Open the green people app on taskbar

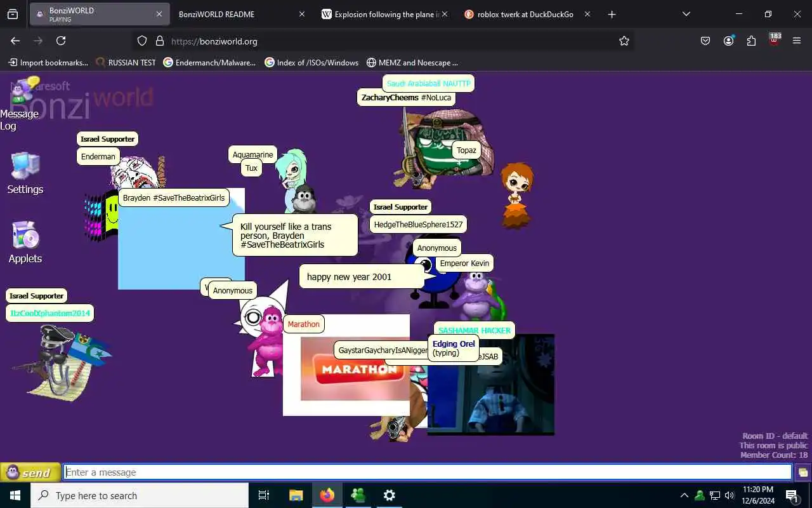click(358, 495)
